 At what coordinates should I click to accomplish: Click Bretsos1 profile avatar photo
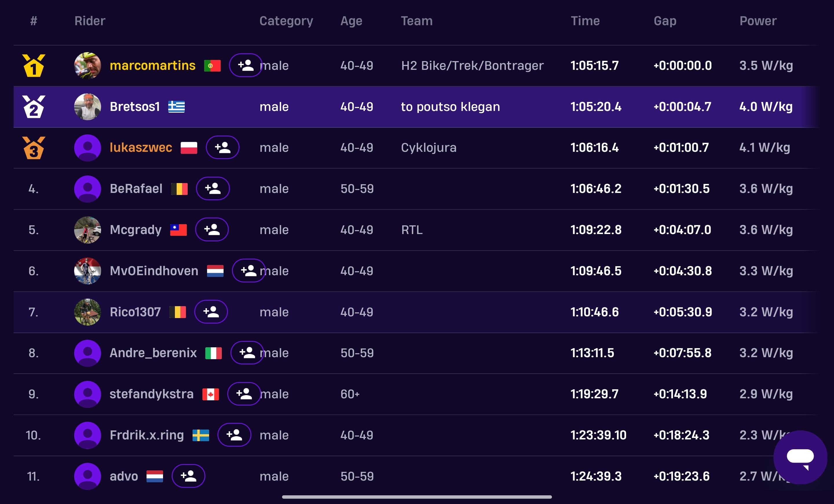coord(87,107)
